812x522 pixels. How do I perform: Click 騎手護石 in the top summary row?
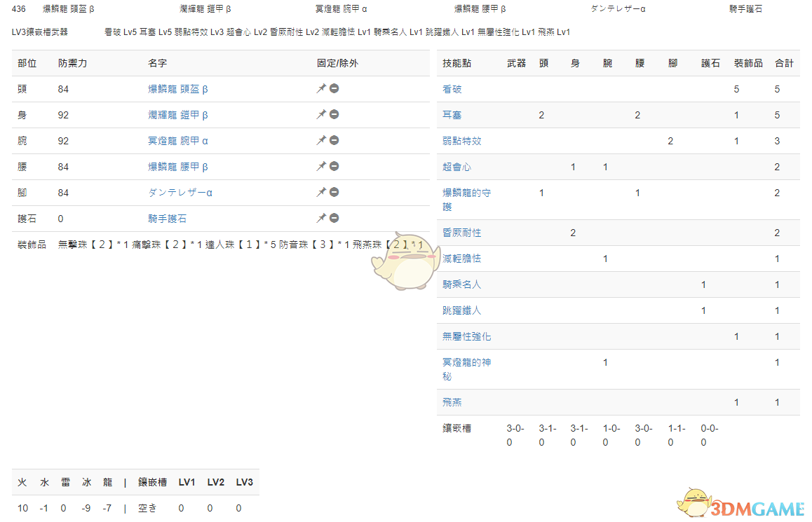[x=745, y=9]
